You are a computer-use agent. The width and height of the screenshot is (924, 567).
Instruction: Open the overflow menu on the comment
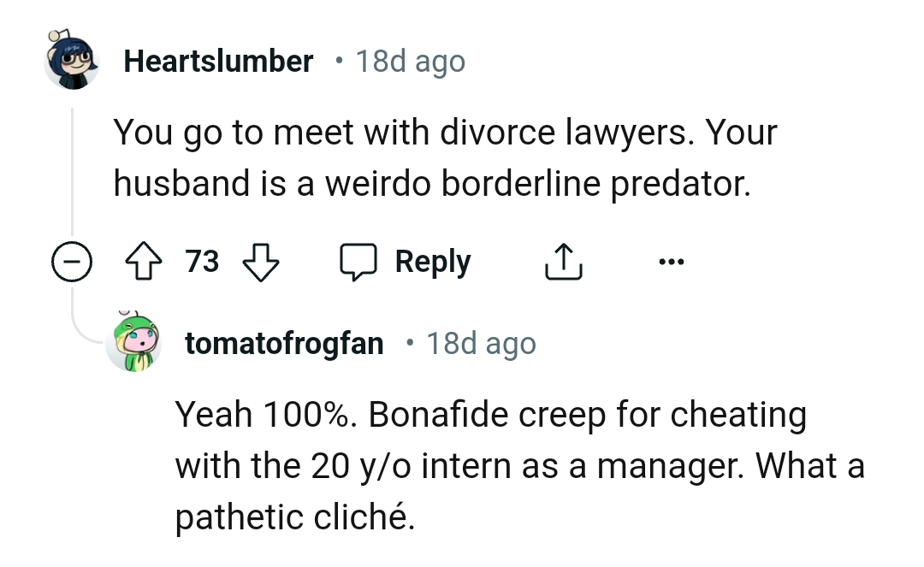pyautogui.click(x=672, y=262)
